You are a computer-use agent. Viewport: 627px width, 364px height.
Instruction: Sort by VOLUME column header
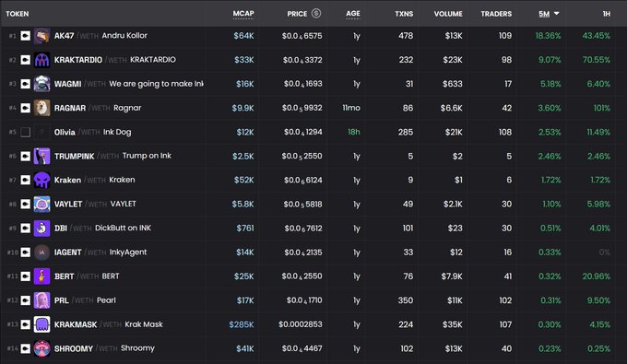[448, 14]
